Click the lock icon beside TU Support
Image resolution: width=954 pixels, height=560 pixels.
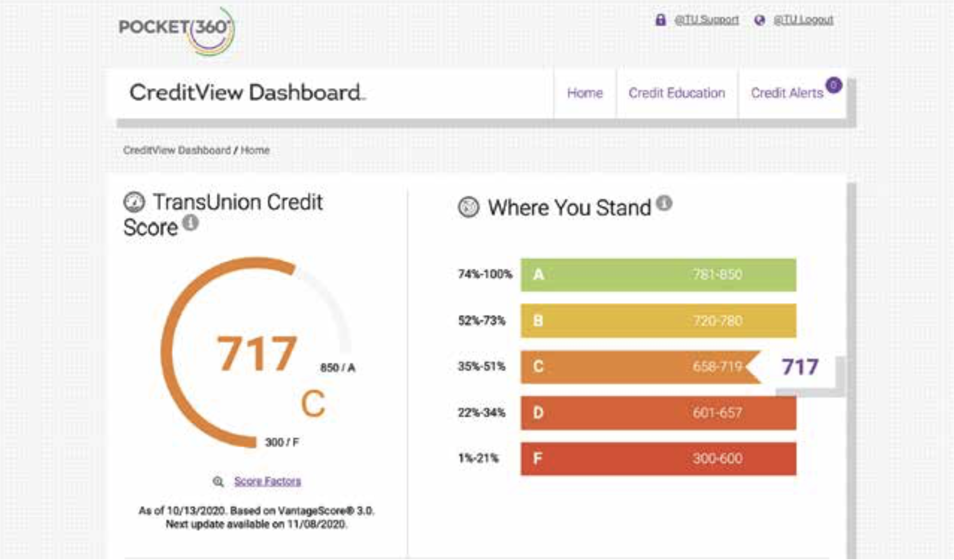(660, 20)
